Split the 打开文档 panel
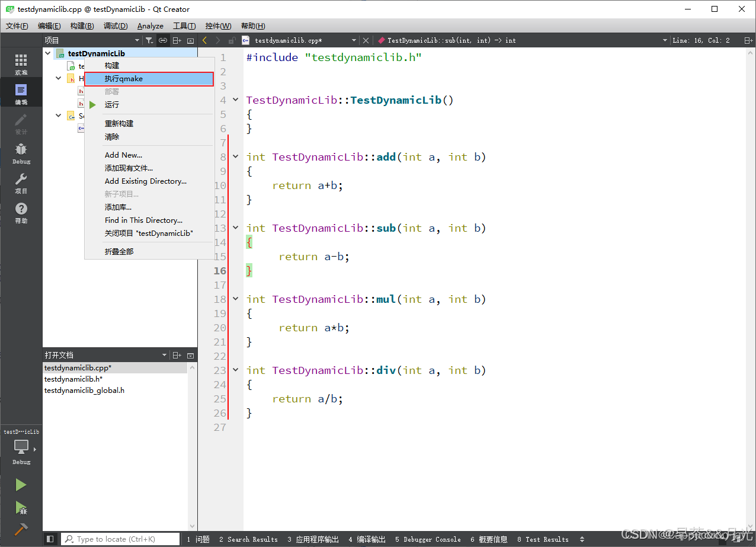Viewport: 756px width, 547px height. point(177,355)
